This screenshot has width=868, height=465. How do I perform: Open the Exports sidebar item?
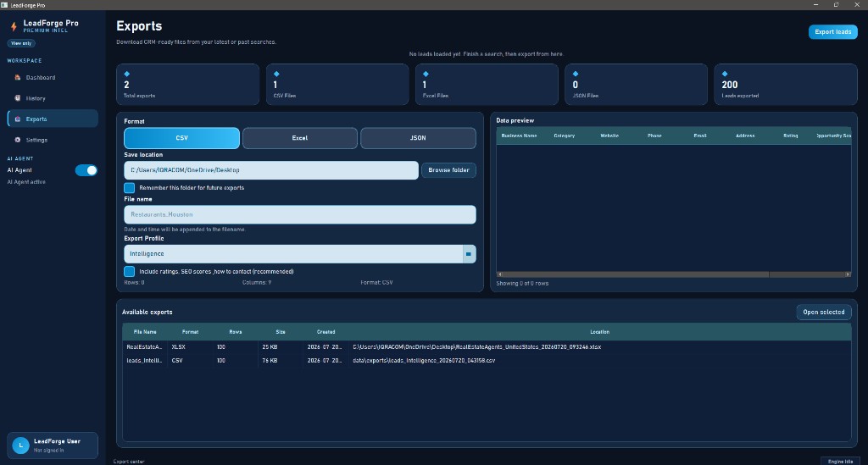[53, 119]
